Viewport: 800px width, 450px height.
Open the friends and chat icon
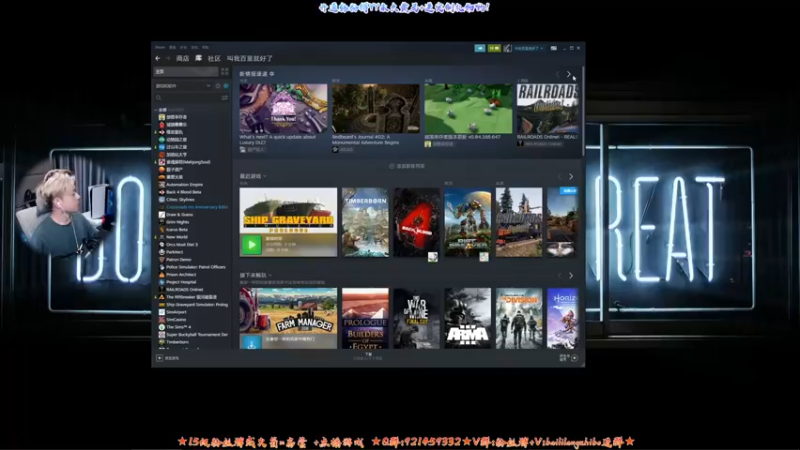[x=574, y=358]
